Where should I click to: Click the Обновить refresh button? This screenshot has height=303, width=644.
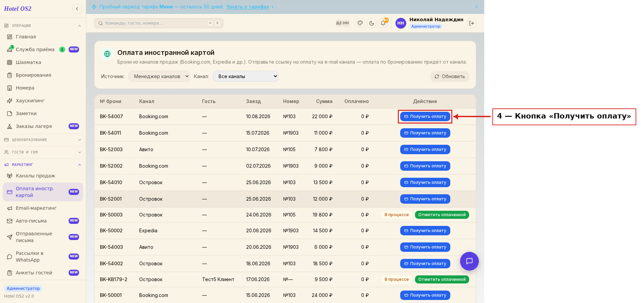pos(450,76)
